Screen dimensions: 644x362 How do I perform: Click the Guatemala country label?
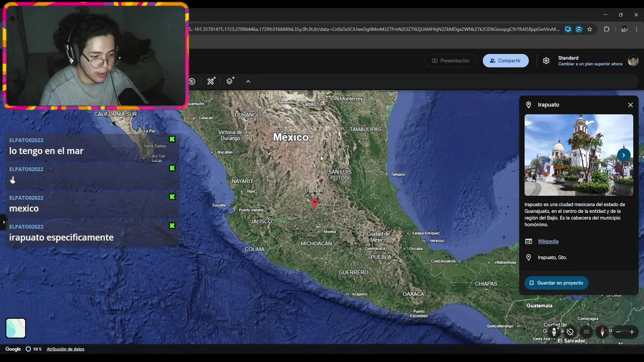coord(539,306)
